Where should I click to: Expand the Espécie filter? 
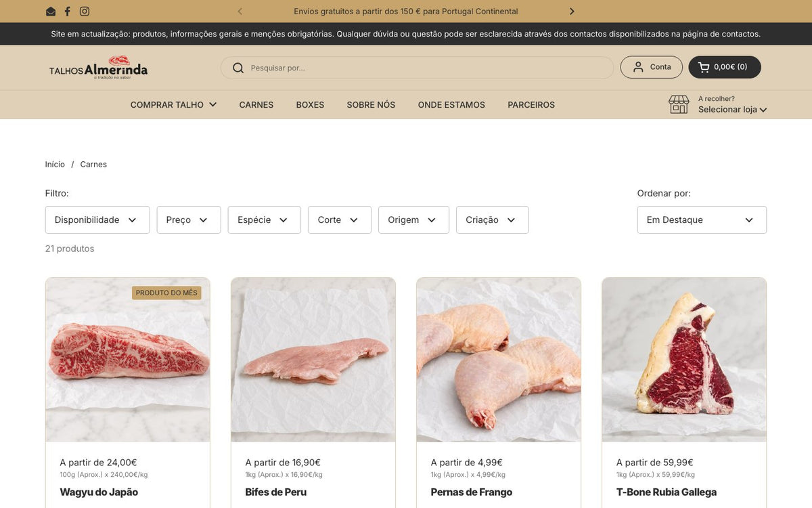coord(264,220)
